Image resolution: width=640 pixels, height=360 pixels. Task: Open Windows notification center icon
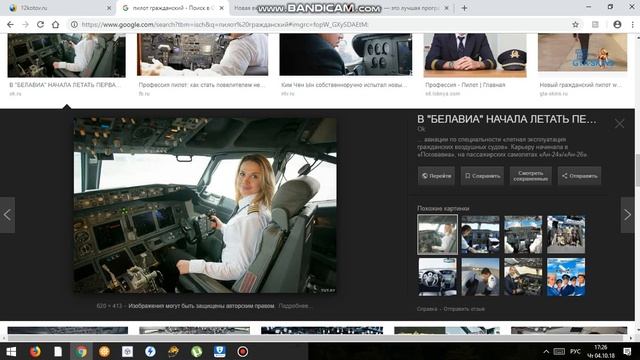pos(627,351)
